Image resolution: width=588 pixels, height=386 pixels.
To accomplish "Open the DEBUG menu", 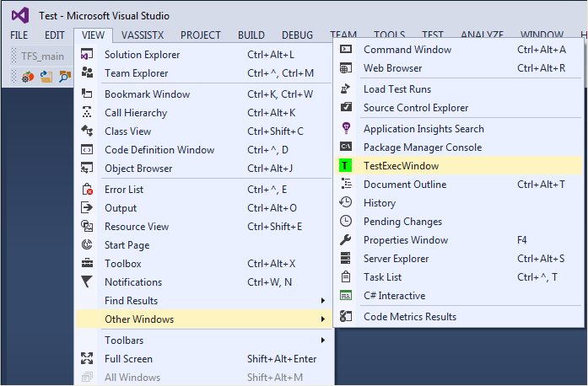I will pos(298,35).
